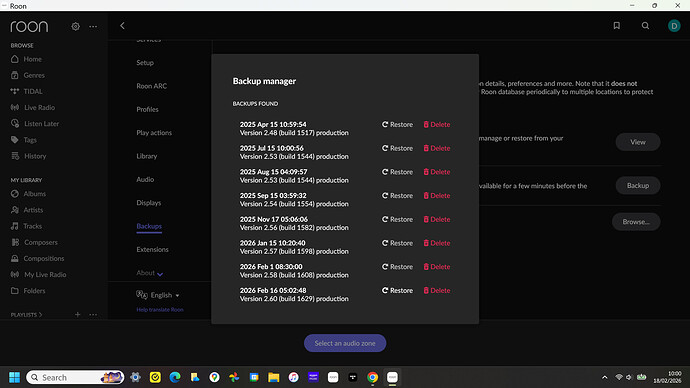
Task: Open the Windows Start menu
Action: click(x=14, y=377)
